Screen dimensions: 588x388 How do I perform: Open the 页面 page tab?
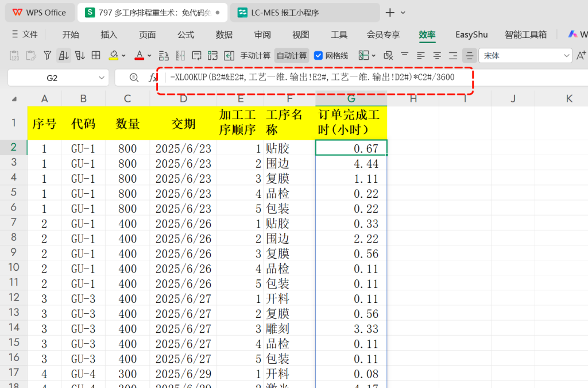(x=147, y=34)
